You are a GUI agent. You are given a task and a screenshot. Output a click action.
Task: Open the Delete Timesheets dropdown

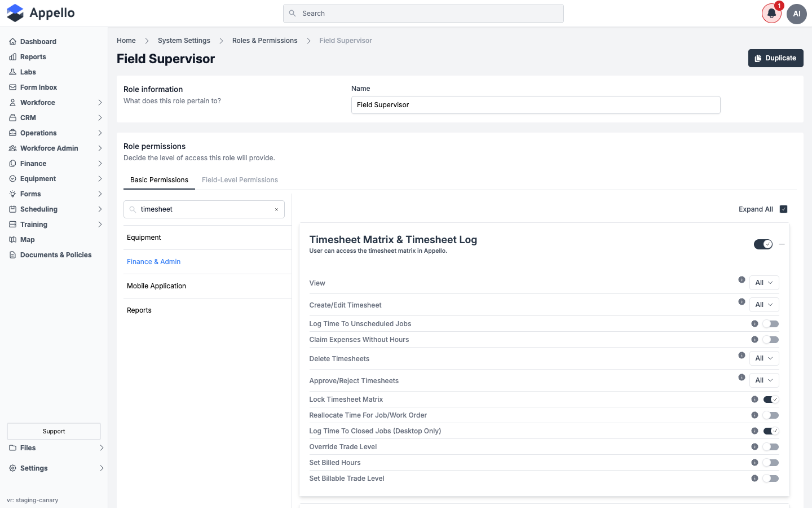764,358
